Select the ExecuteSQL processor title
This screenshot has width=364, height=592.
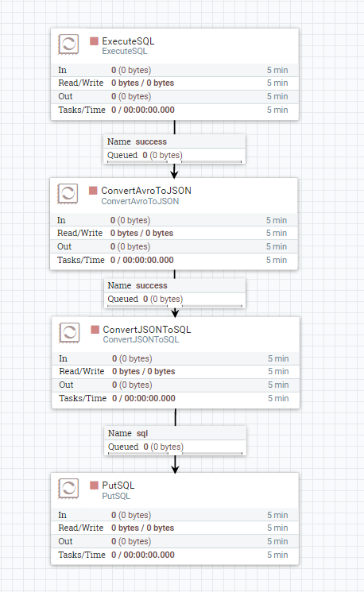click(x=128, y=41)
